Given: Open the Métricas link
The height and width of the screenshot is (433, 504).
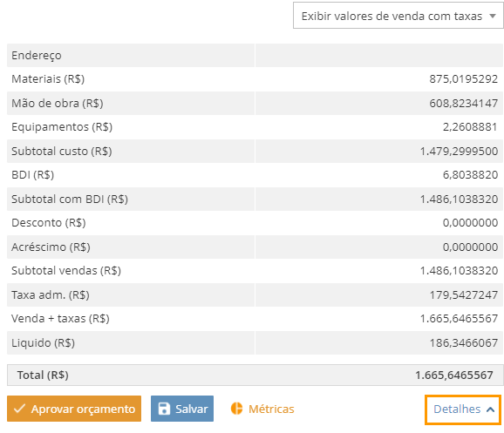Looking at the screenshot, I should point(262,409).
